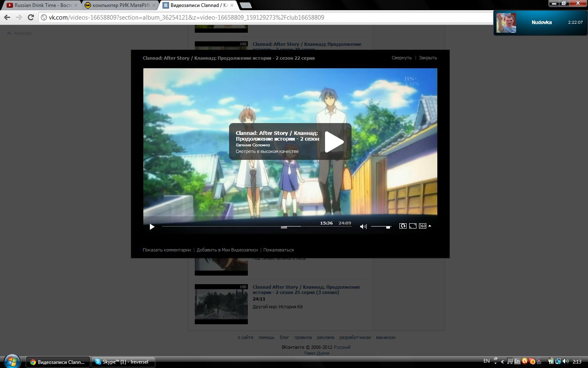Image resolution: width=588 pixels, height=368 pixels.
Task: Click the keyboard tray icon
Action: point(510,361)
